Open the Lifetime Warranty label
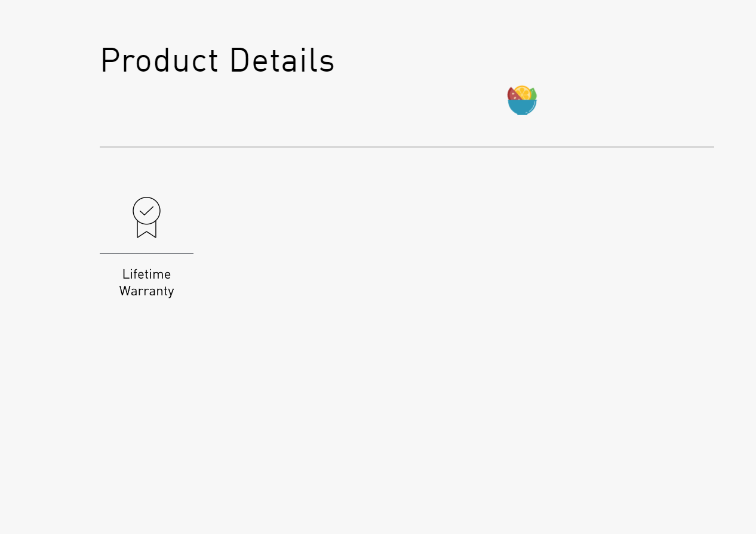 tap(146, 283)
